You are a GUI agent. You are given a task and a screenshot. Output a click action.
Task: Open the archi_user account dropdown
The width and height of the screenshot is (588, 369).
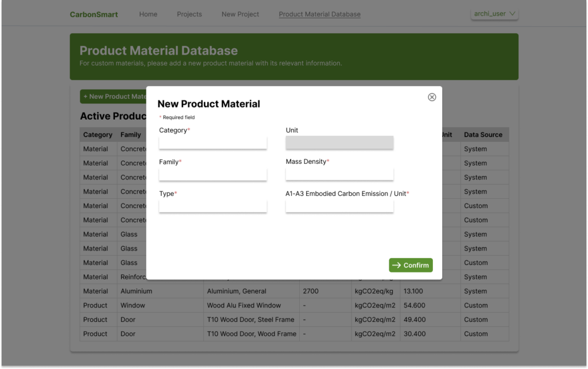[494, 14]
